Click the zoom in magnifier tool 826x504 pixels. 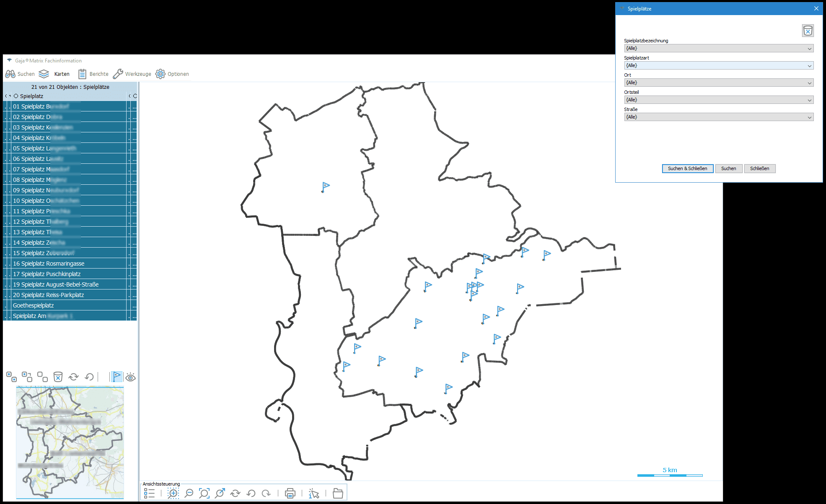(173, 493)
